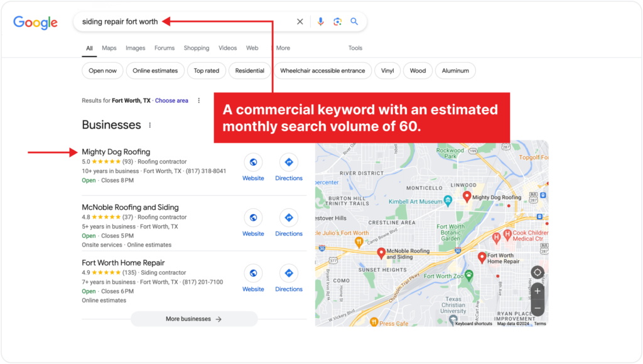Click map's my-location target icon
This screenshot has height=364, width=643.
tap(538, 272)
